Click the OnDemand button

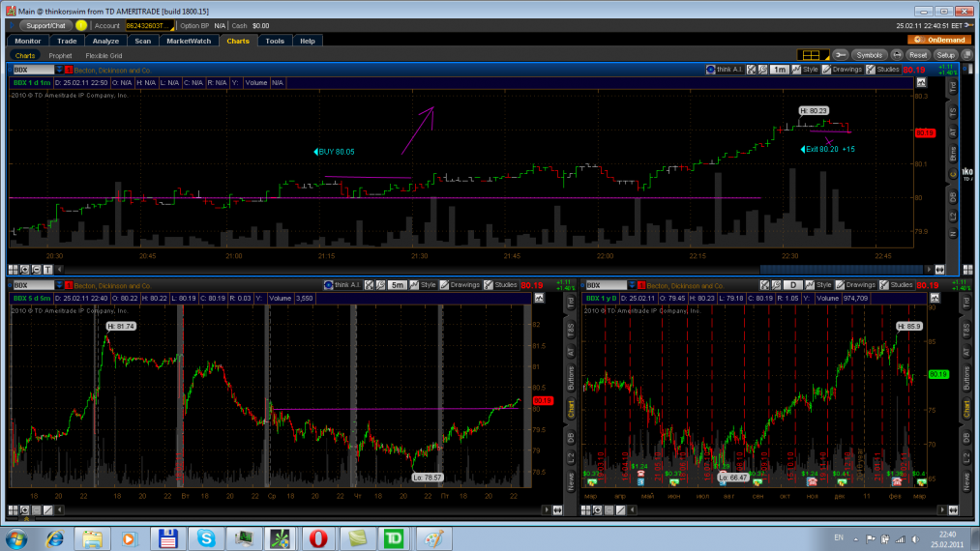pos(939,40)
